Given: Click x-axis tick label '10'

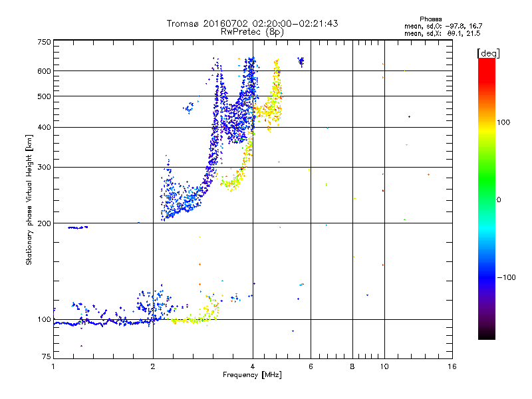Looking at the screenshot, I should tap(384, 366).
